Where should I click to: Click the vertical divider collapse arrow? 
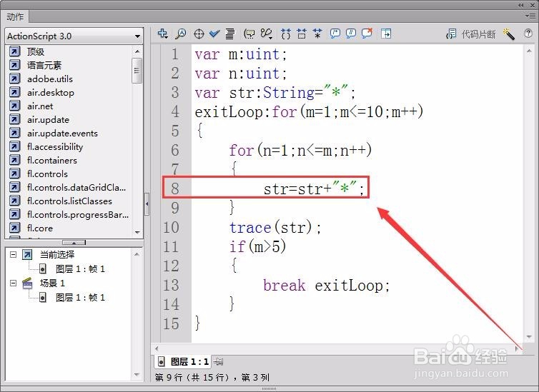pyautogui.click(x=147, y=204)
